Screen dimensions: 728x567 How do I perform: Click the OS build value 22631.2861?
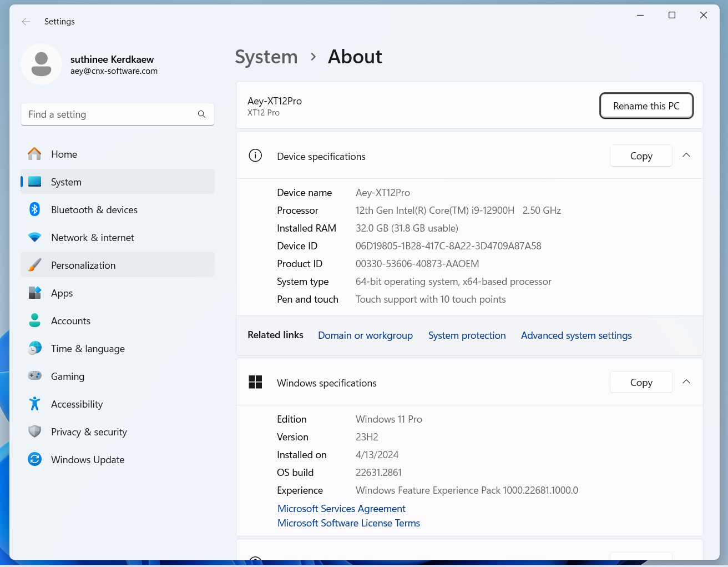pos(378,473)
